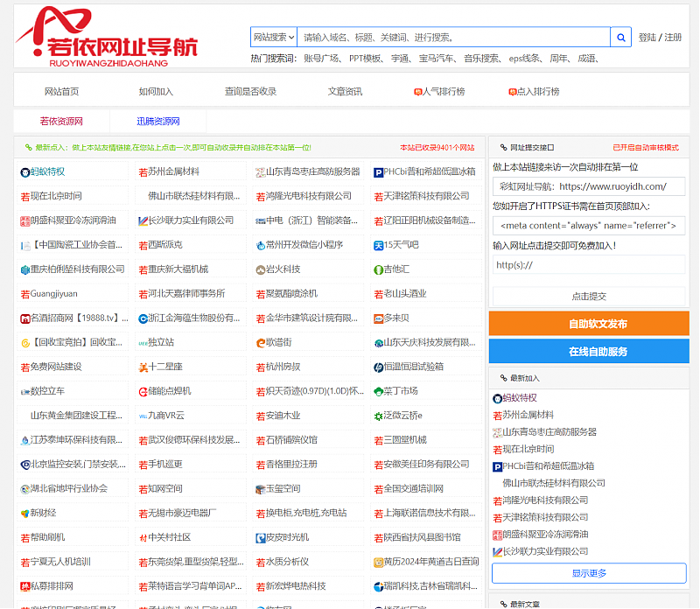
Task: Click the hot search term 账号广场
Action: [x=321, y=59]
